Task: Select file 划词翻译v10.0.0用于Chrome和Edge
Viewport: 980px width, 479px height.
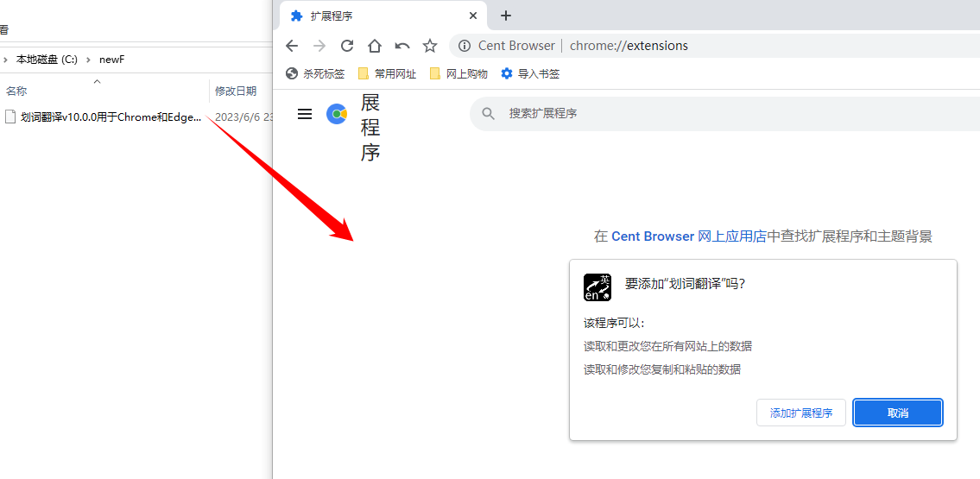Action: [x=111, y=117]
